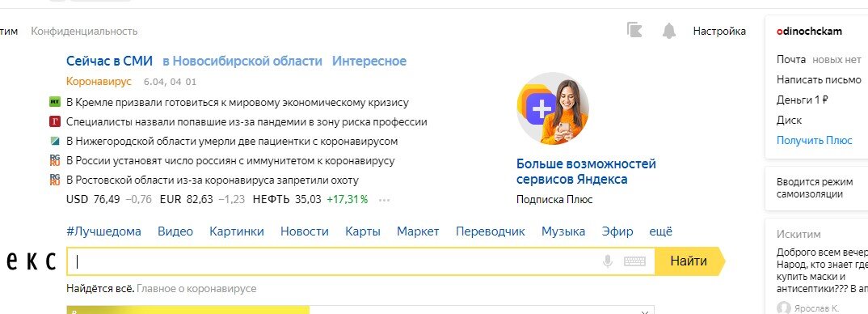This screenshot has width=868, height=314.
Task: Click Получить Плюс link
Action: pos(815,140)
